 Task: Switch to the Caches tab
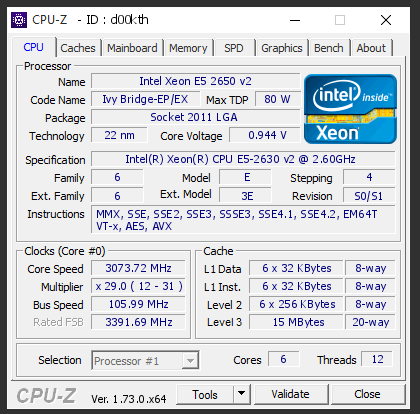(x=78, y=48)
